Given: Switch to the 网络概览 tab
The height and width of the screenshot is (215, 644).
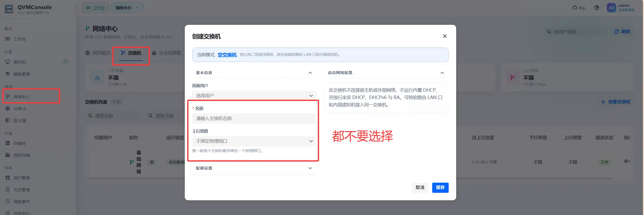Looking at the screenshot, I should (98, 53).
